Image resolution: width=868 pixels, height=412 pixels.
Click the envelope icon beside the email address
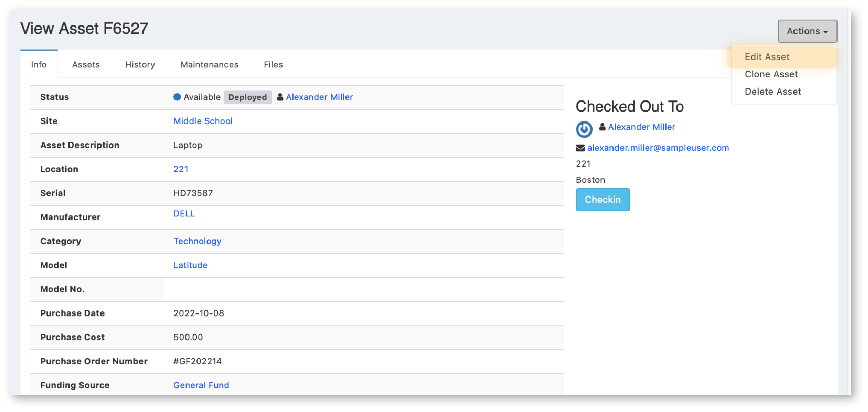click(580, 148)
